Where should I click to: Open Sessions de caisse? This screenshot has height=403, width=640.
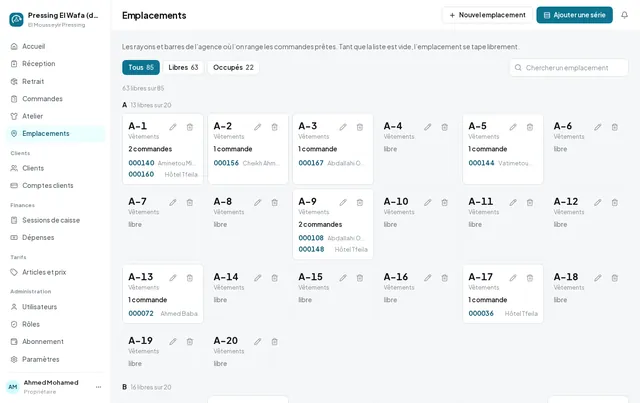point(55,220)
